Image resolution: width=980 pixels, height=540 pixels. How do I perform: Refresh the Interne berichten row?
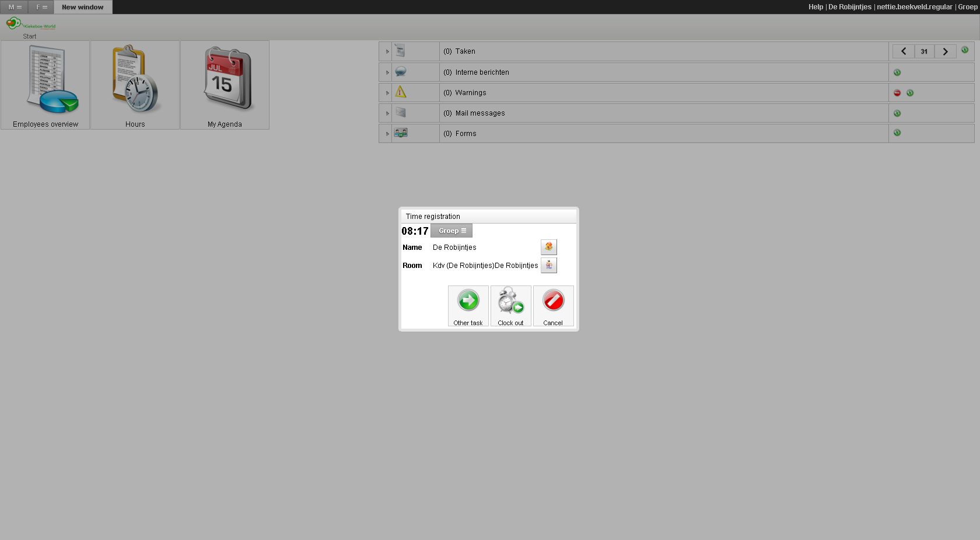coord(897,72)
